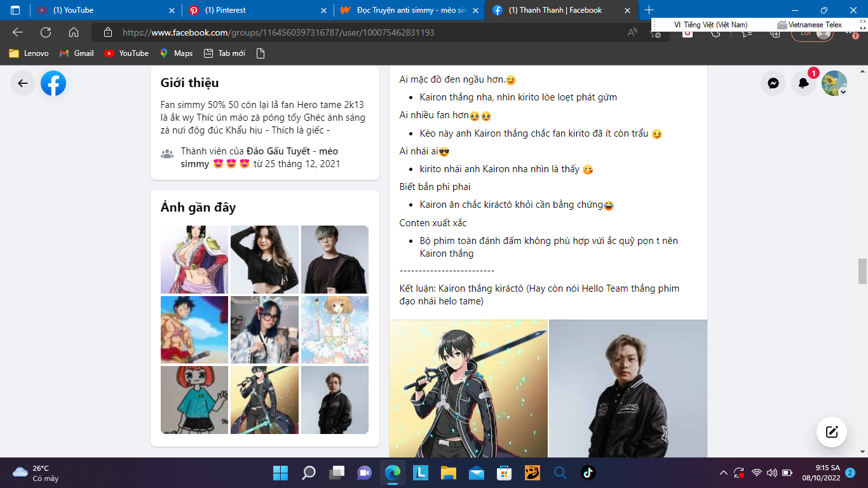Click Vietnamese Telex input method

(810, 25)
